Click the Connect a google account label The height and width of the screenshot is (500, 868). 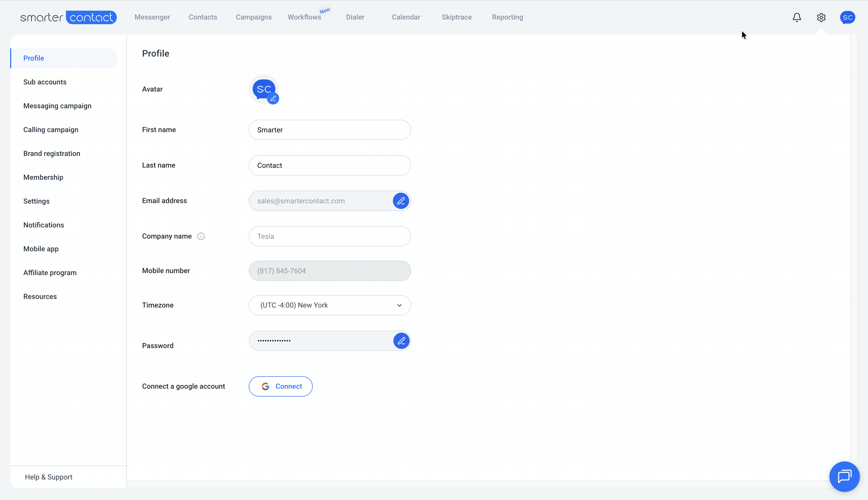[183, 386]
